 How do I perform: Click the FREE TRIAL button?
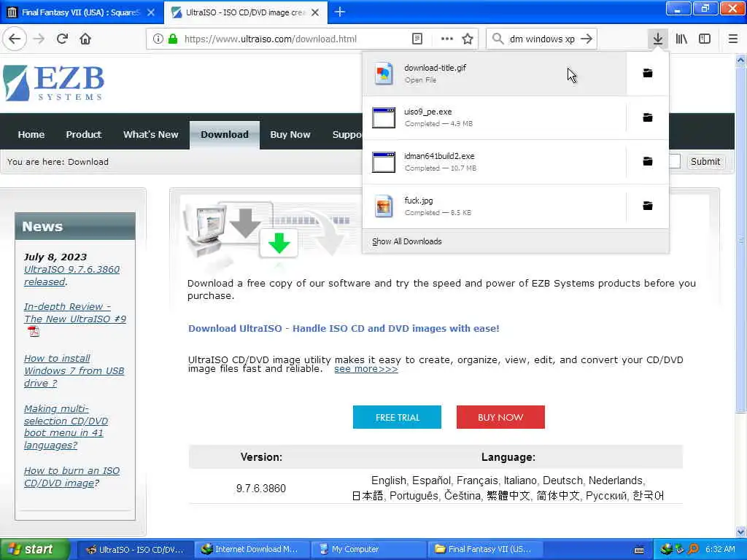tap(397, 417)
